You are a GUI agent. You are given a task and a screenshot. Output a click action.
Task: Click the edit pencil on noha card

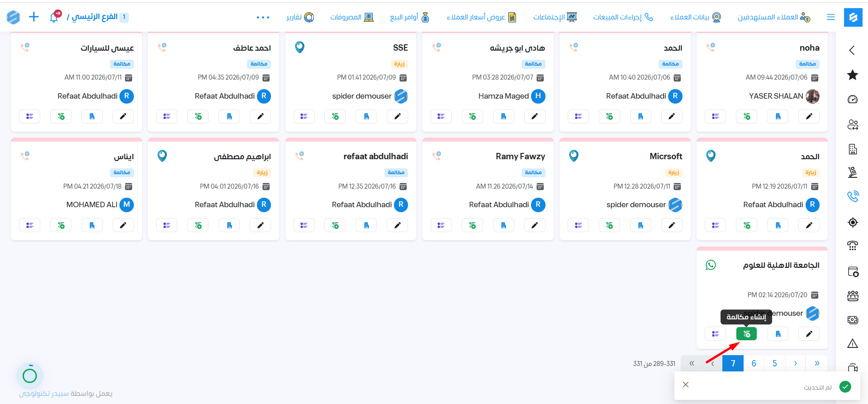809,116
